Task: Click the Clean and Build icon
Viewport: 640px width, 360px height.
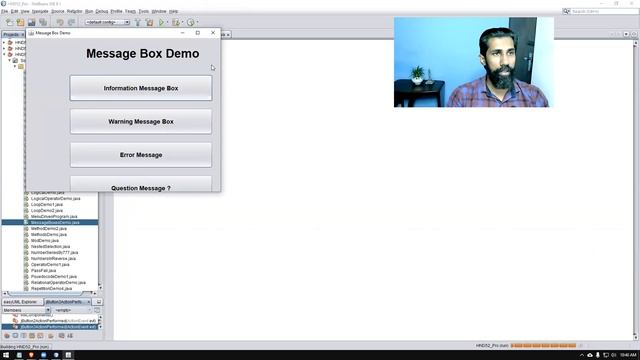Action: pyautogui.click(x=149, y=22)
